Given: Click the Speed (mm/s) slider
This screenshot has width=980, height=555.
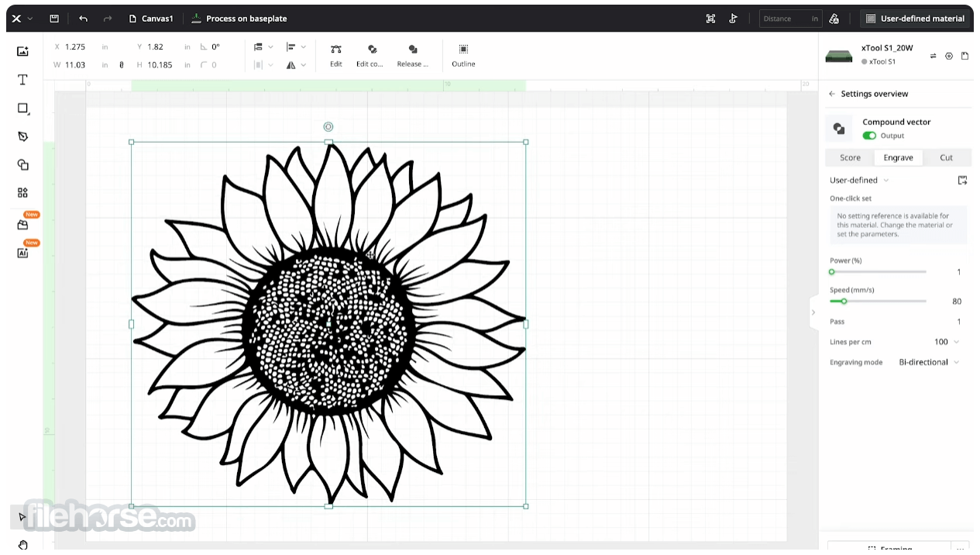Looking at the screenshot, I should [x=878, y=301].
